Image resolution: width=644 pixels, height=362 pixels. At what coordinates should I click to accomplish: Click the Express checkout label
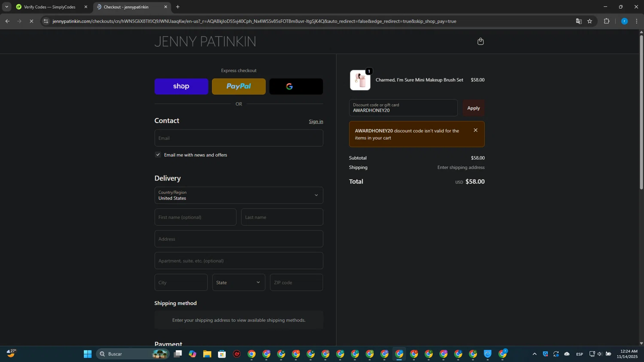tap(239, 70)
